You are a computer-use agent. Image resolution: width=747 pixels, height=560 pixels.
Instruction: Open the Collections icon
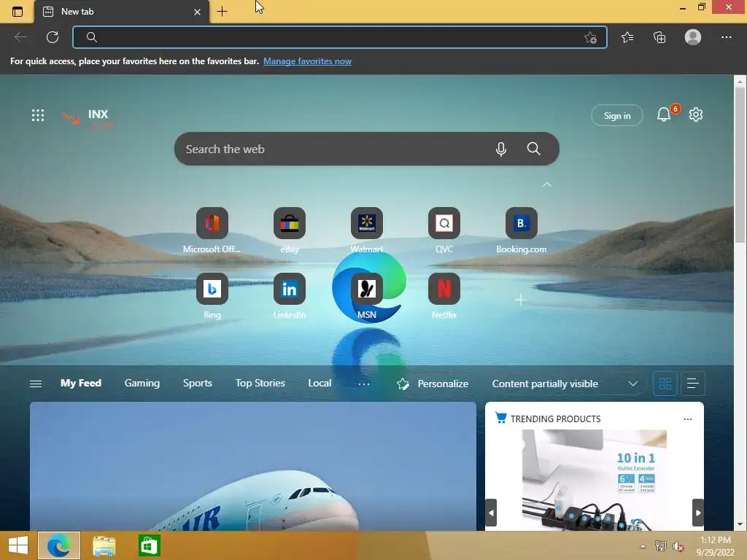[659, 37]
